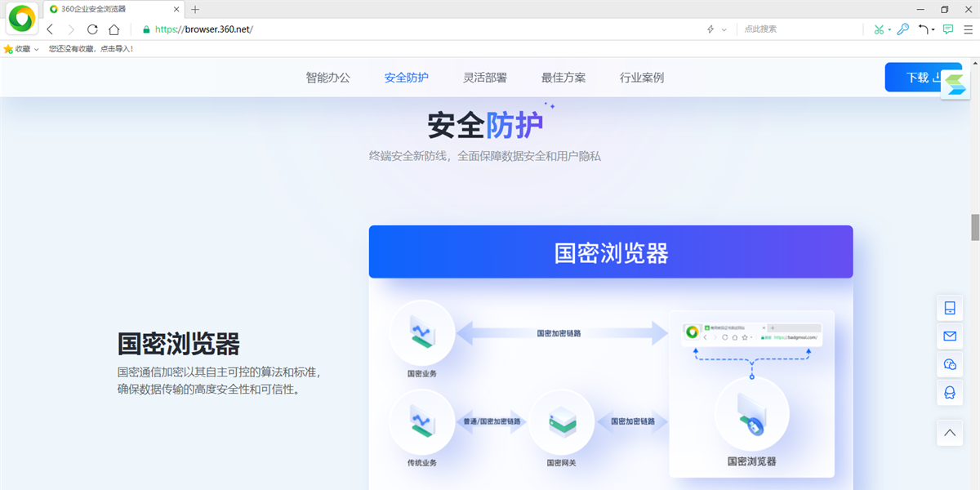
Task: Expand the restore closed tabs dropdown
Action: click(x=933, y=29)
